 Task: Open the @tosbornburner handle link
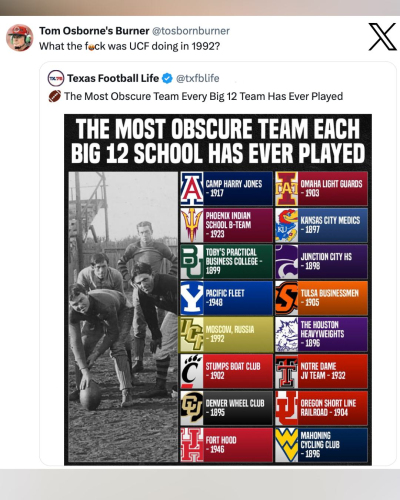pyautogui.click(x=191, y=31)
